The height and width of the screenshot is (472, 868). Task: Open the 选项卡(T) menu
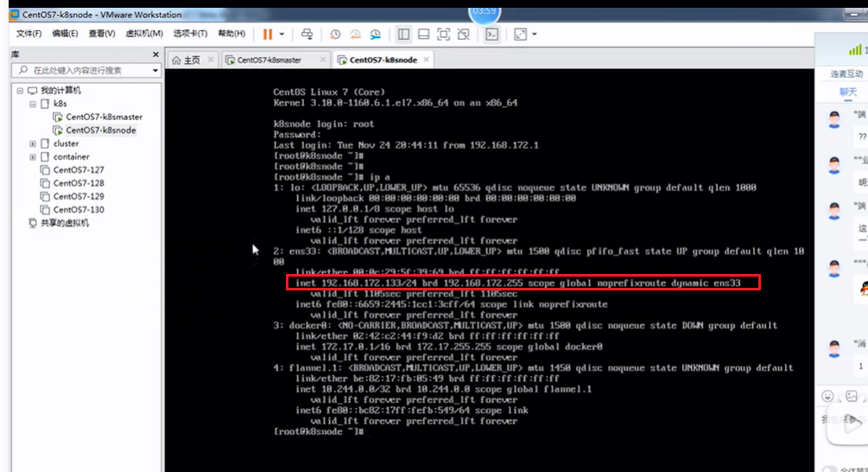[190, 34]
